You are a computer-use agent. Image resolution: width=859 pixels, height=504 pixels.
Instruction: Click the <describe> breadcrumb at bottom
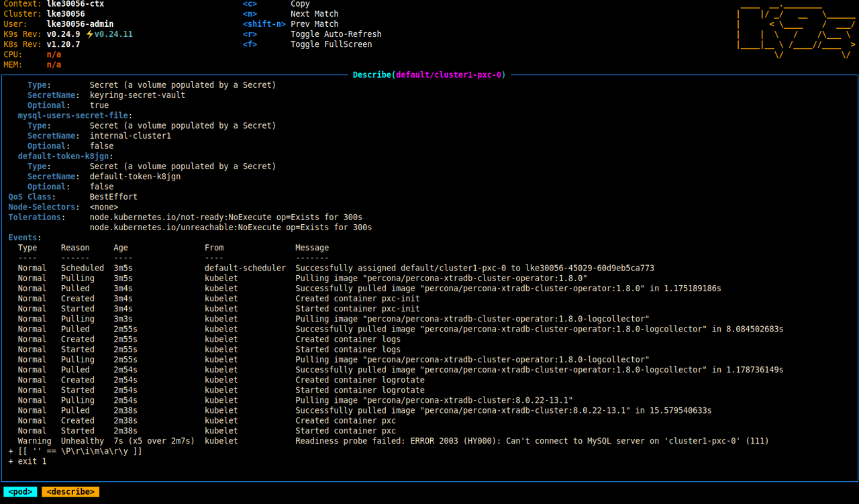[x=70, y=492]
